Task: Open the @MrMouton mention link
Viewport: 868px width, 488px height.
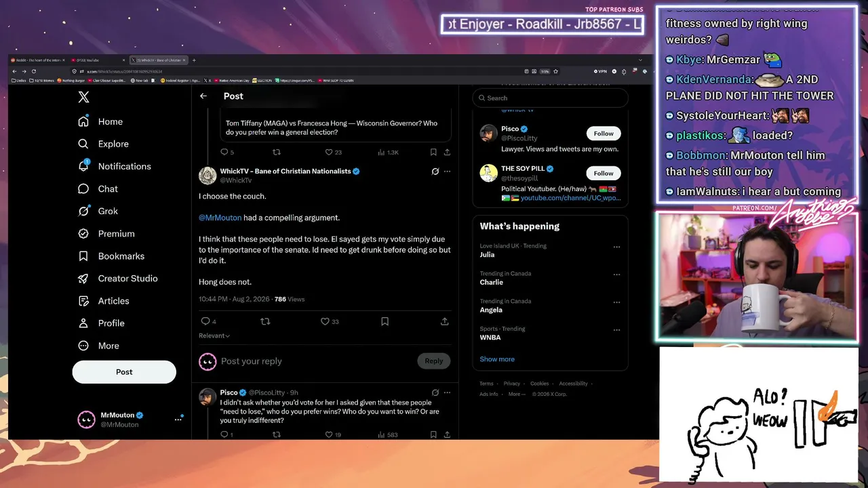Action: coord(220,218)
